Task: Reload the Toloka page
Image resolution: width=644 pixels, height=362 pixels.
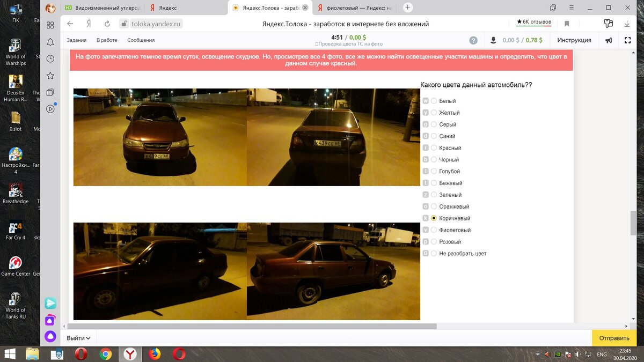Action: 107,24
